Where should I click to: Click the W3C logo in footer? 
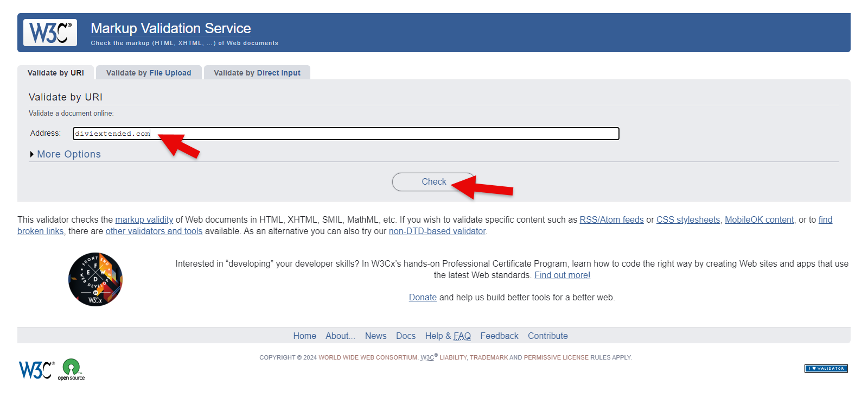click(x=36, y=370)
